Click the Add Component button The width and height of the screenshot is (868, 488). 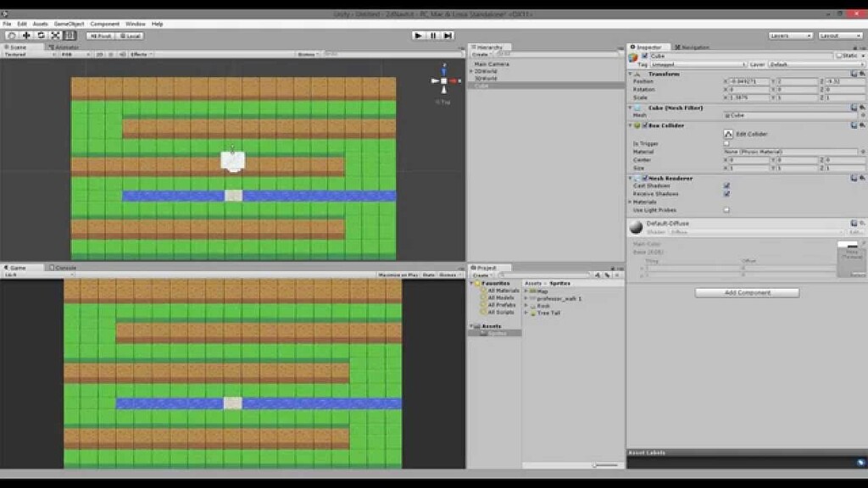[x=748, y=292]
